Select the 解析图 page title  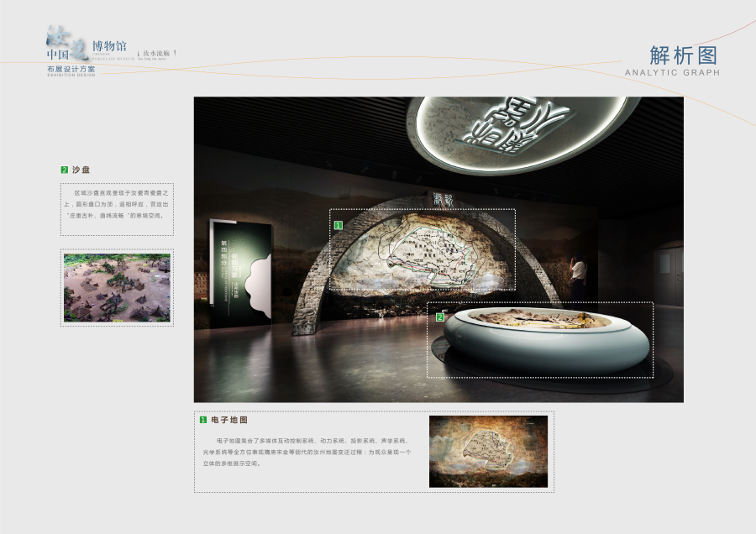684,55
